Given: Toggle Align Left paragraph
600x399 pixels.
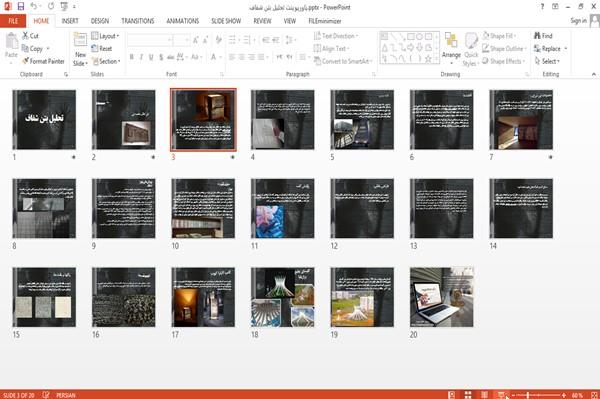Looking at the screenshot, I should point(232,57).
